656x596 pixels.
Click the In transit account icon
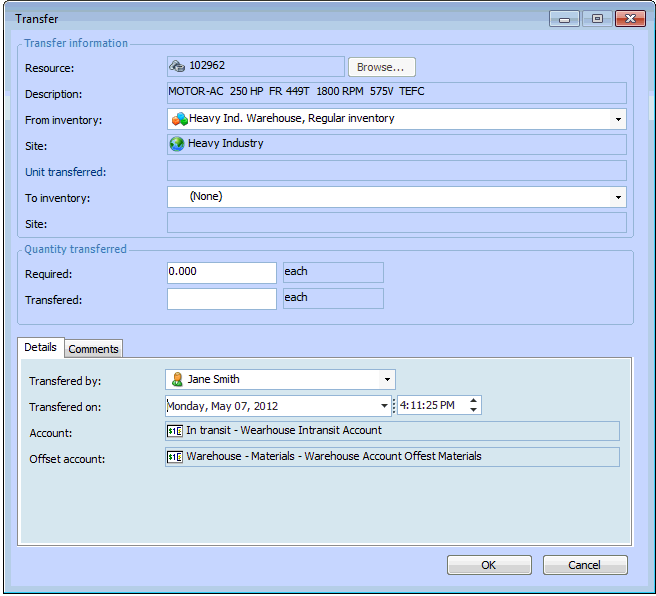click(175, 431)
